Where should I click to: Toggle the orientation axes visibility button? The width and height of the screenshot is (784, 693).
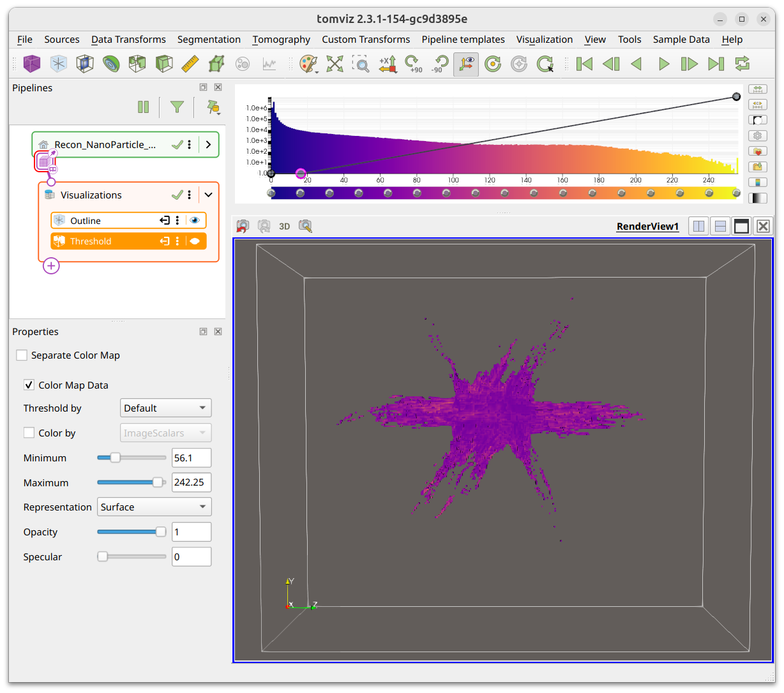[x=467, y=64]
